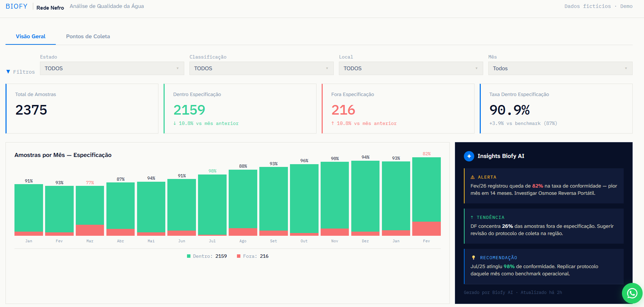Click the WhatsApp chat floating button

point(632,293)
